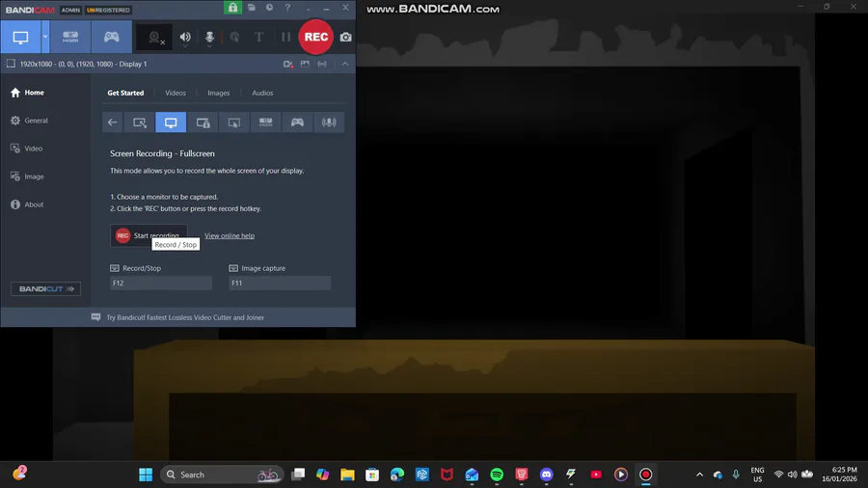Open the scheduled recording clock icon
868x488 pixels.
pyautogui.click(x=270, y=8)
